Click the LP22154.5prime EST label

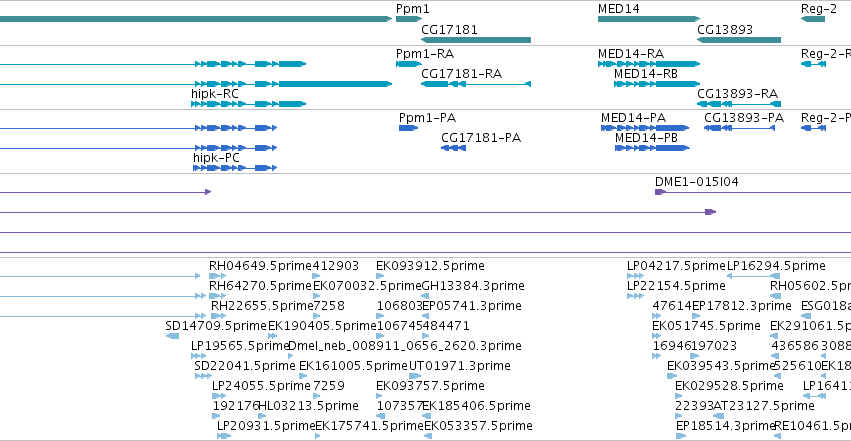pyautogui.click(x=676, y=286)
